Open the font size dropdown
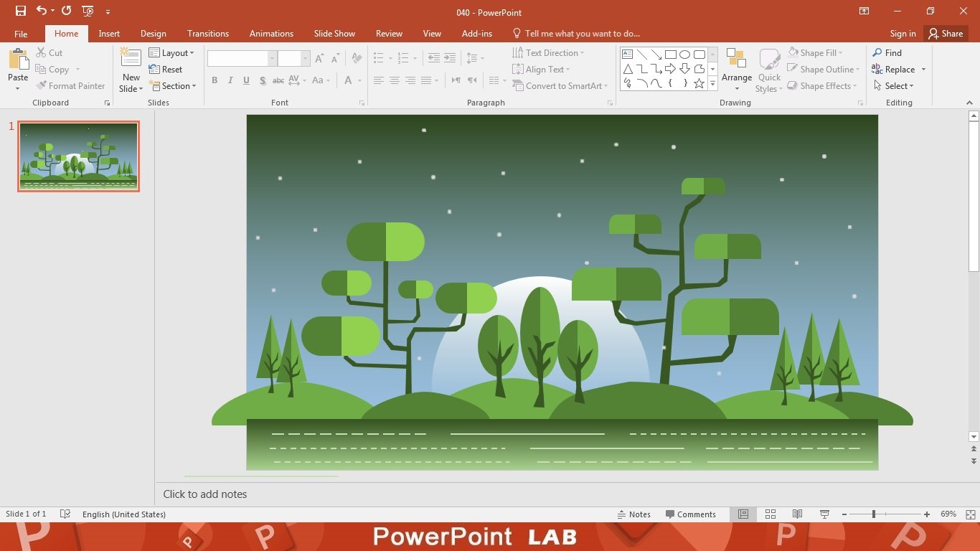This screenshot has height=551, width=980. pyautogui.click(x=306, y=59)
